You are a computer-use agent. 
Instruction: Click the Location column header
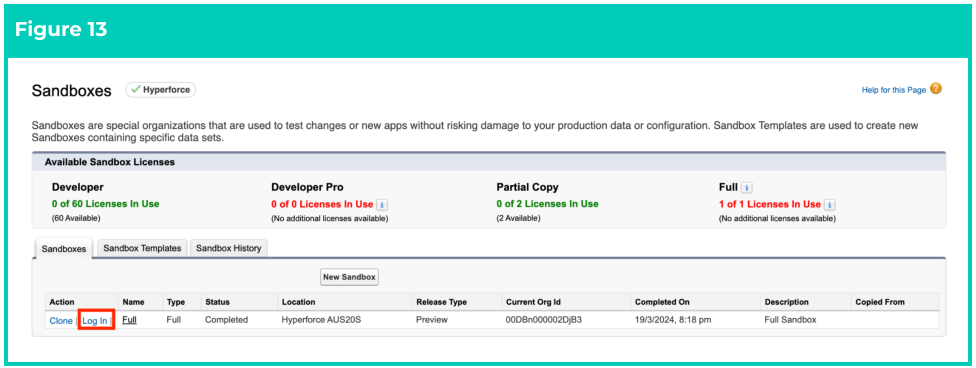pyautogui.click(x=298, y=302)
